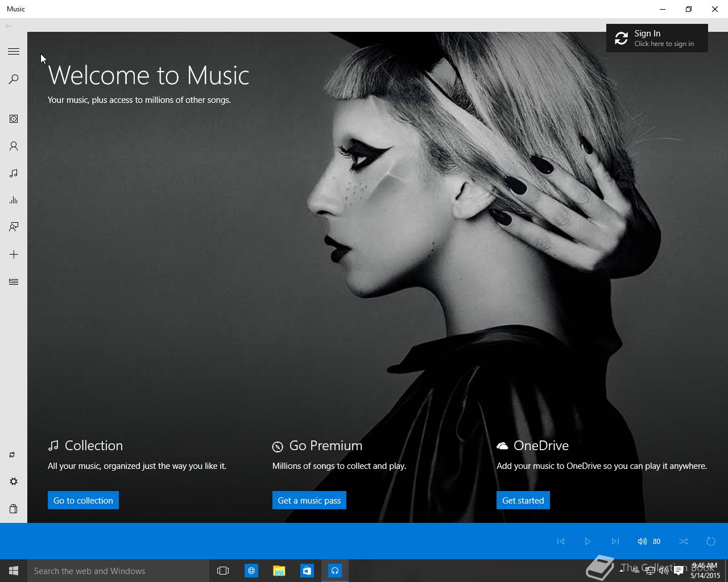Image resolution: width=728 pixels, height=582 pixels.
Task: Click Get started for OneDrive
Action: tap(523, 500)
